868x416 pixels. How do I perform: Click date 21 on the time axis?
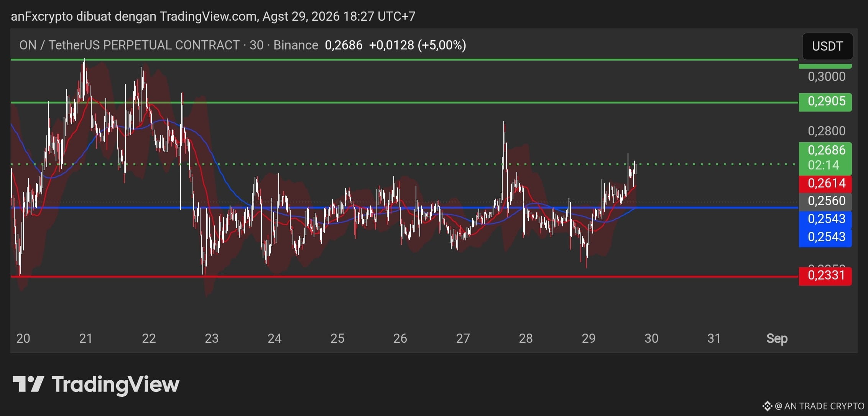click(x=85, y=339)
